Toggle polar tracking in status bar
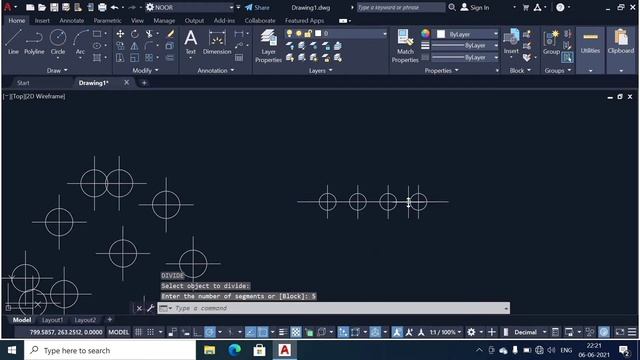 click(210, 332)
